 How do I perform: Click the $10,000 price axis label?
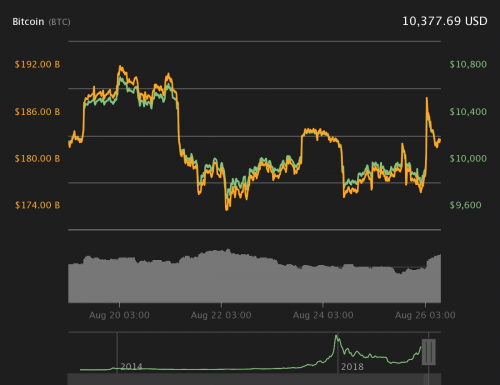click(468, 158)
